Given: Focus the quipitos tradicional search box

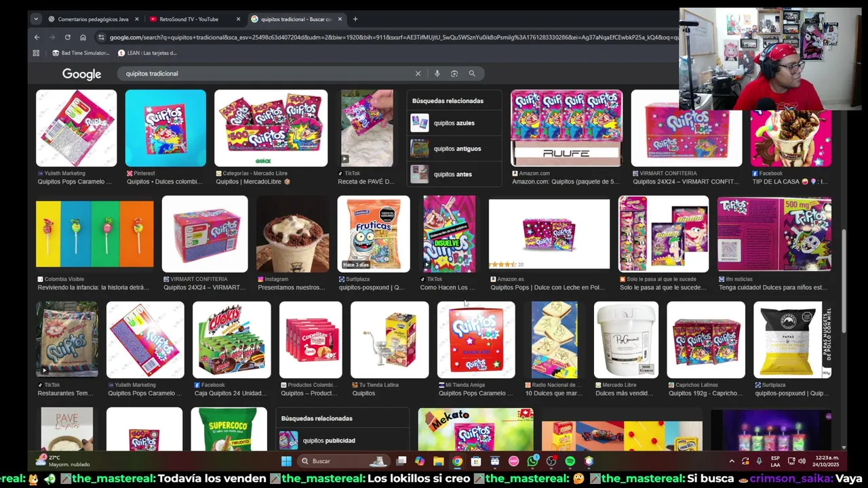Looking at the screenshot, I should (x=268, y=73).
